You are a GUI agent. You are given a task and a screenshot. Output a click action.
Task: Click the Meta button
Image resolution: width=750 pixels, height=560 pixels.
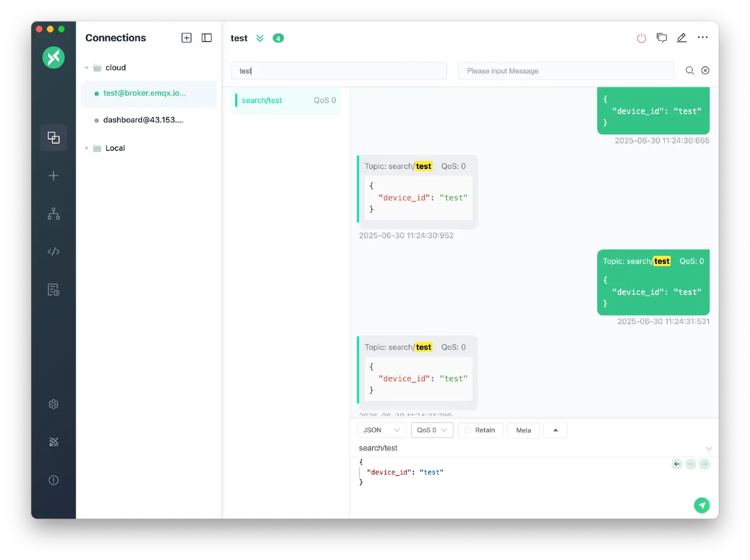coord(523,430)
